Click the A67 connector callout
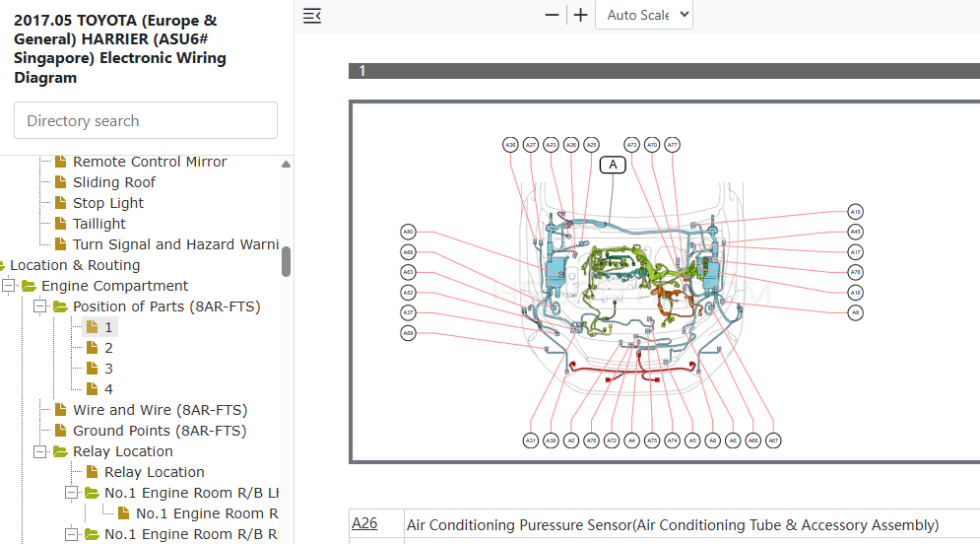 coord(773,441)
